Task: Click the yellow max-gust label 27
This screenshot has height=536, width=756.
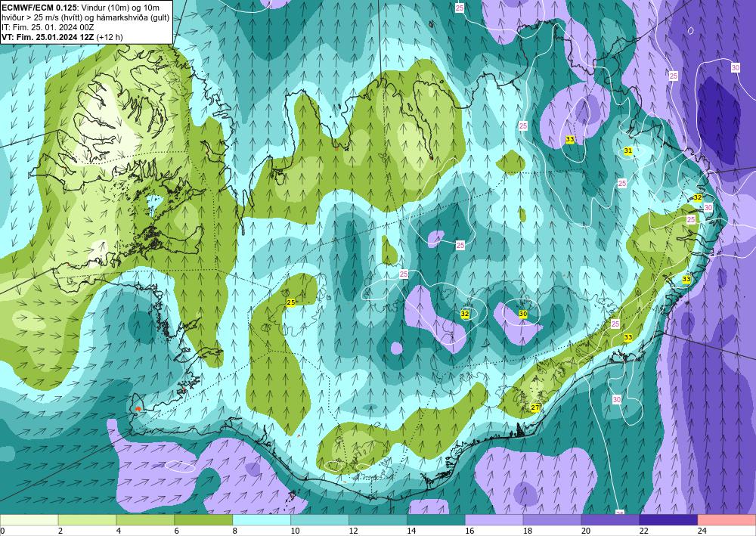Action: tap(535, 407)
